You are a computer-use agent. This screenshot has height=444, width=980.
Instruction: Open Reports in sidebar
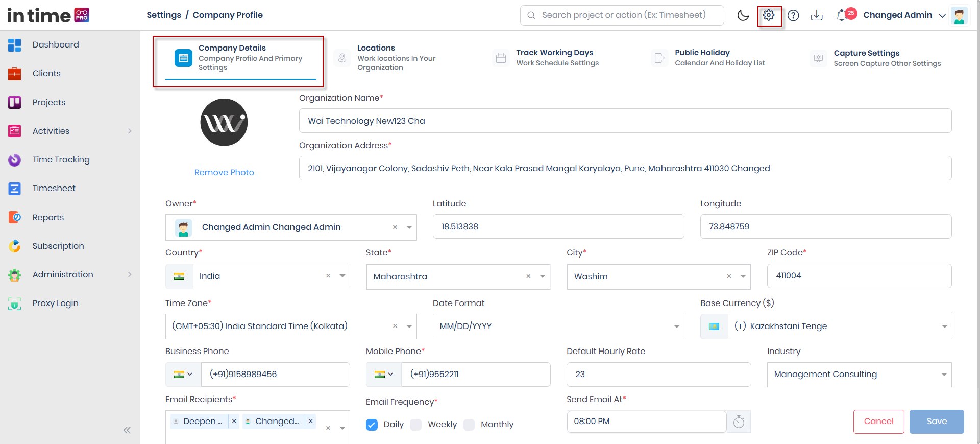click(48, 217)
